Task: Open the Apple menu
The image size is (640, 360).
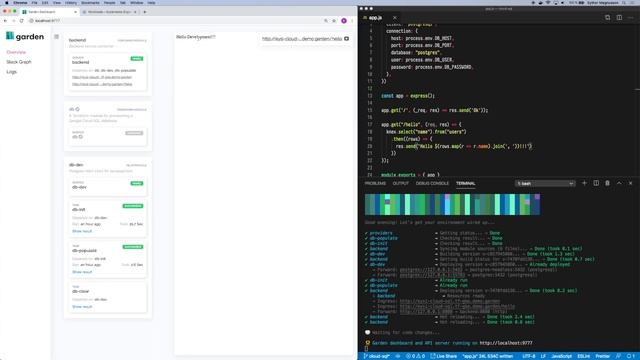Action: click(x=7, y=2)
